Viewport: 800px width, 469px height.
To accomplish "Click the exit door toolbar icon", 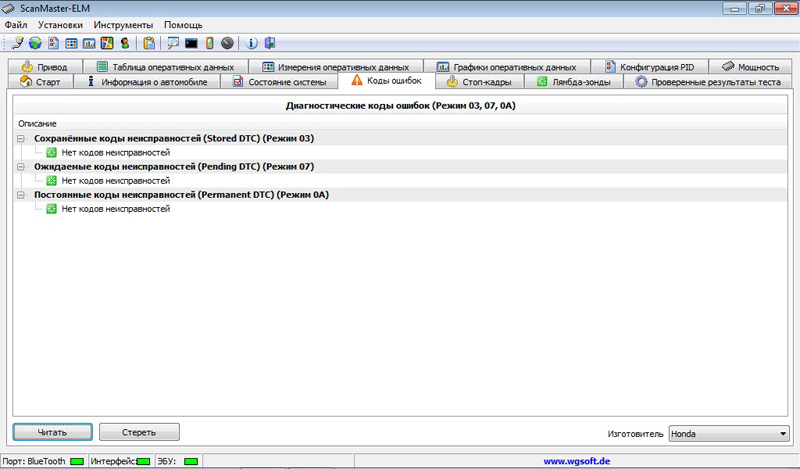I will 270,43.
